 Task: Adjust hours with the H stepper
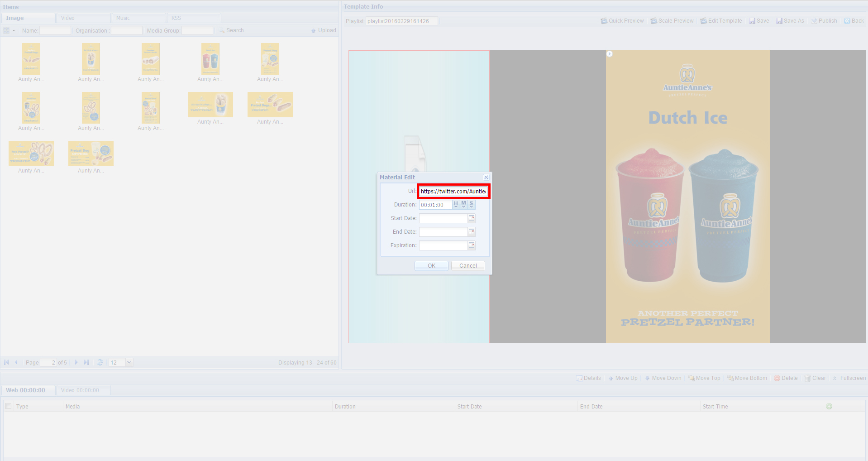[456, 205]
